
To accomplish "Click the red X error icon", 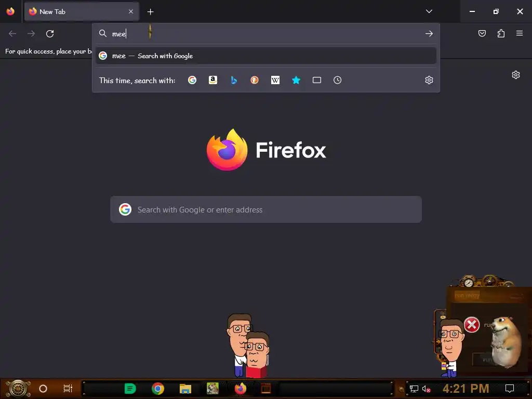I will 472,325.
